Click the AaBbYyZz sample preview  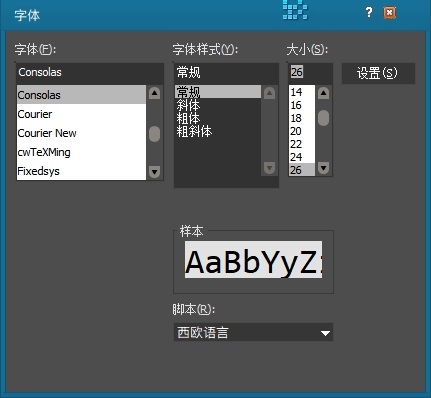253,260
